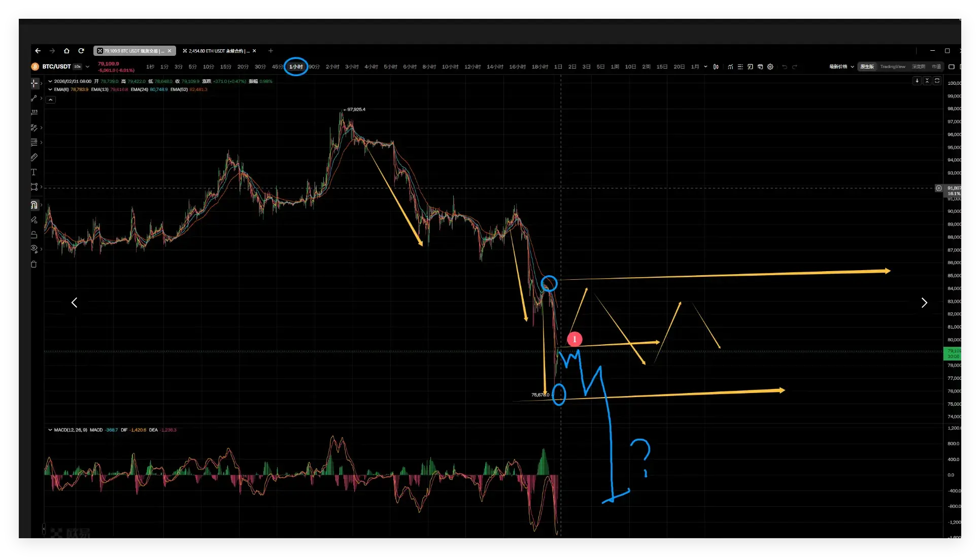This screenshot has width=980, height=557.
Task: Select the text annotation tool
Action: 34,172
